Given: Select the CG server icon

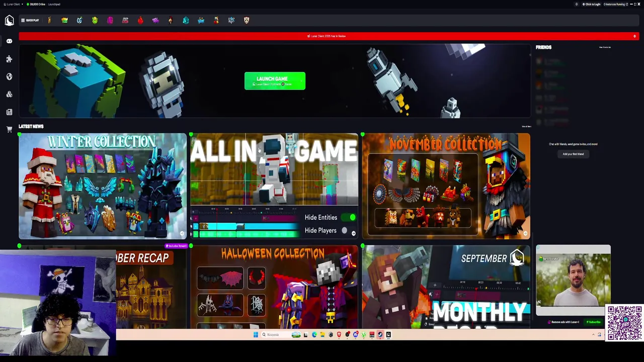Looking at the screenshot, I should click(79, 20).
